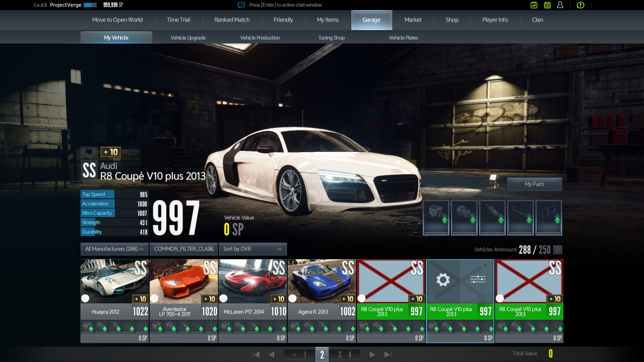Toggle the Agera R 2013 selection circle
Image resolution: width=644 pixels, height=362 pixels.
[x=292, y=298]
